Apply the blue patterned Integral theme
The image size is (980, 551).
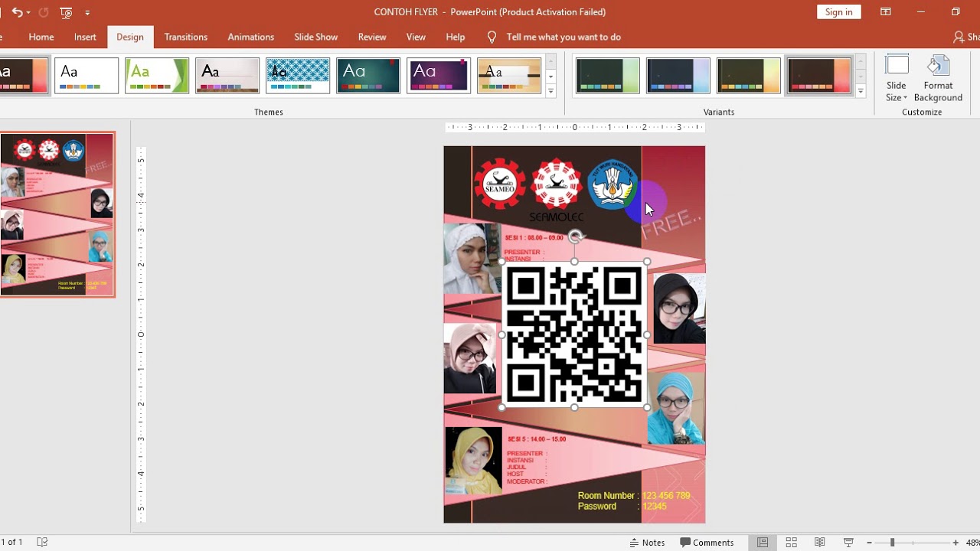[x=298, y=76]
